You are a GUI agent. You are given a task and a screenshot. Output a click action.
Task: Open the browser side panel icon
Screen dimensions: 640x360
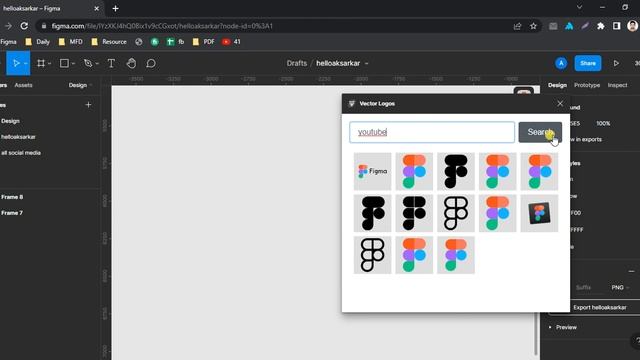616,26
